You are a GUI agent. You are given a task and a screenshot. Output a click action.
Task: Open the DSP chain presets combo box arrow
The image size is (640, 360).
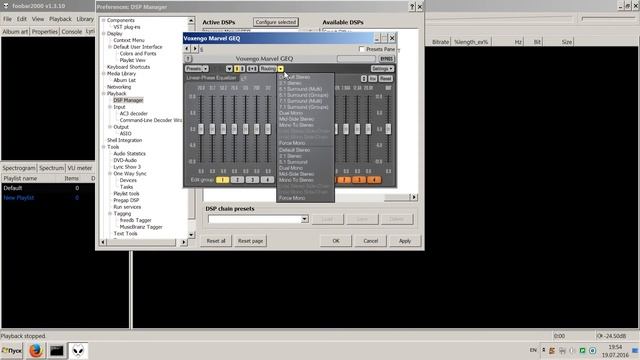(x=304, y=219)
